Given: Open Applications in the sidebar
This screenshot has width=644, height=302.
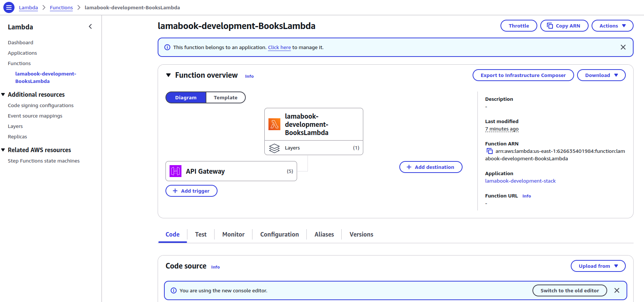Looking at the screenshot, I should tap(22, 53).
